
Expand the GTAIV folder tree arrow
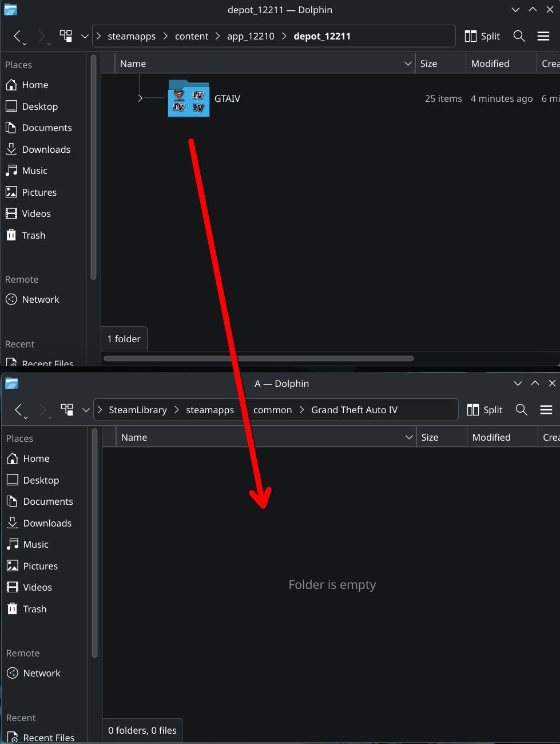[x=140, y=98]
